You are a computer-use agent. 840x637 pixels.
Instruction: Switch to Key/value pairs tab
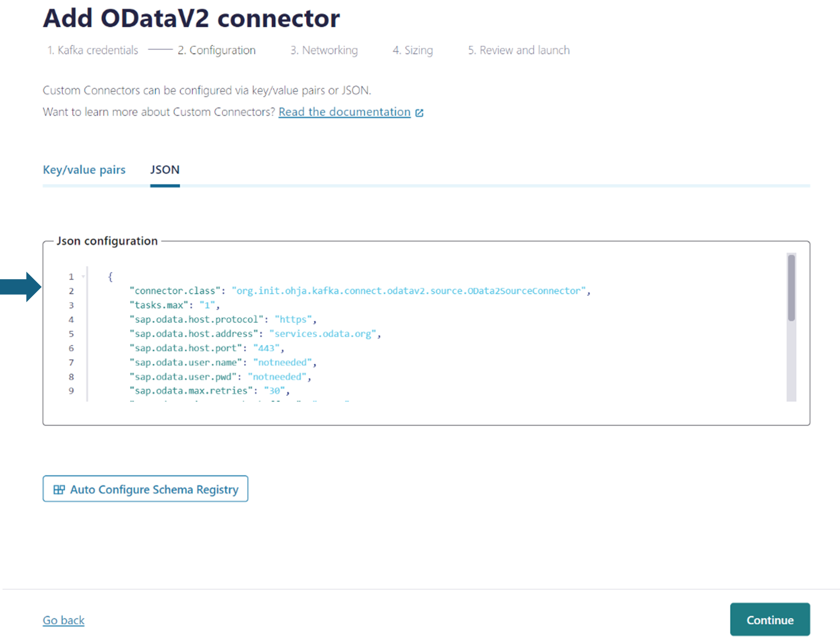(x=84, y=170)
